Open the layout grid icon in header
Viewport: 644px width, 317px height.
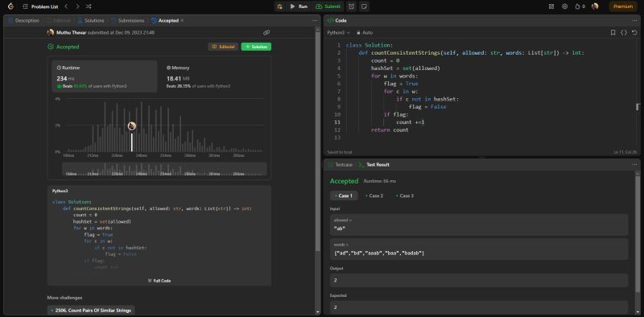pyautogui.click(x=551, y=6)
